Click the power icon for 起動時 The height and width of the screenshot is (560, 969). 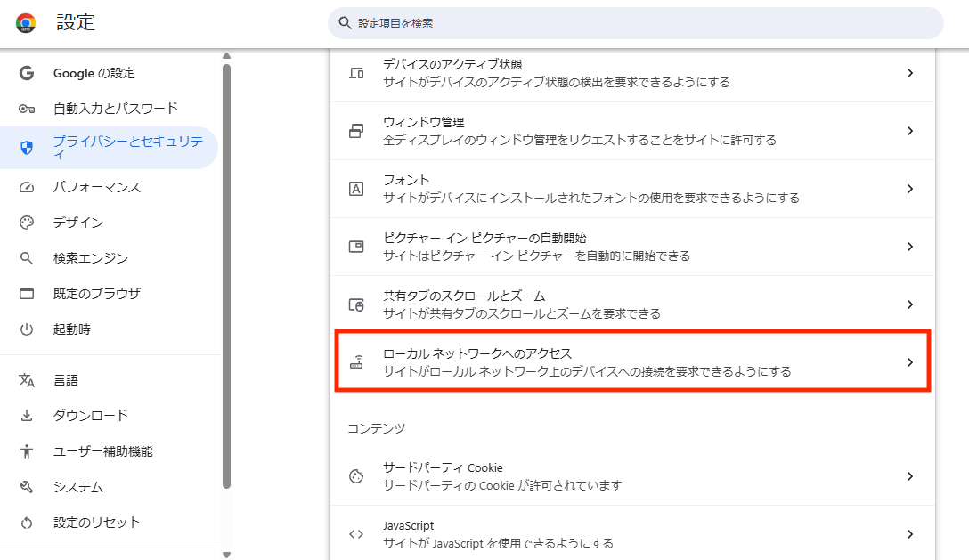27,329
